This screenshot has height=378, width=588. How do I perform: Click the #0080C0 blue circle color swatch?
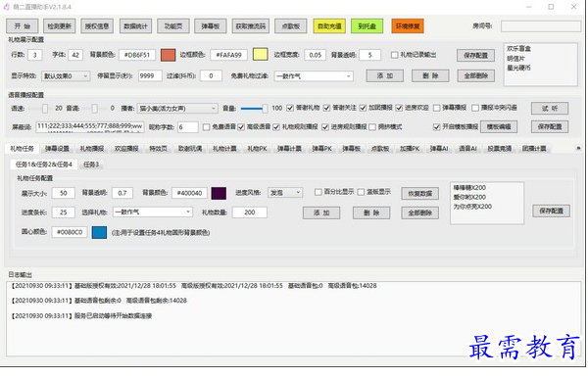(x=99, y=232)
